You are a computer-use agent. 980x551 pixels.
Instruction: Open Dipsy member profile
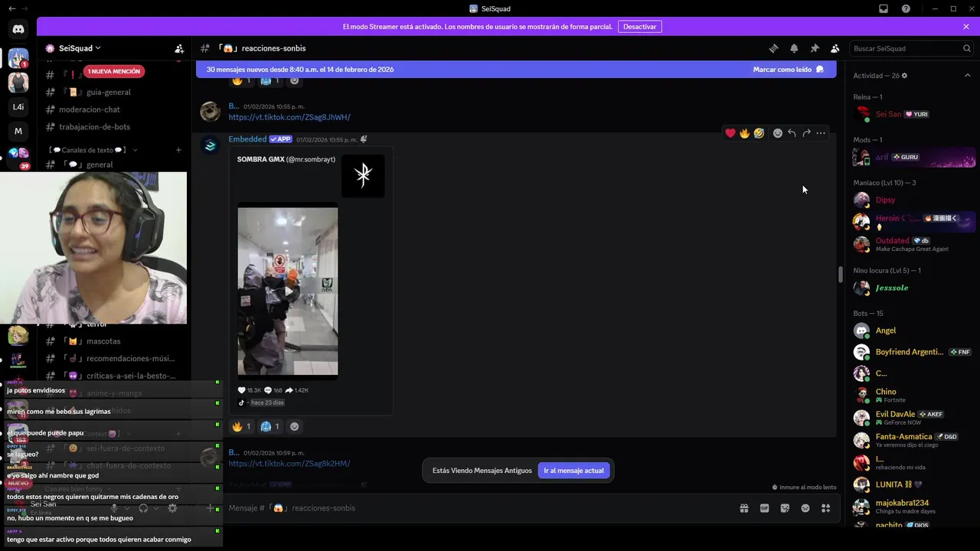[914, 200]
